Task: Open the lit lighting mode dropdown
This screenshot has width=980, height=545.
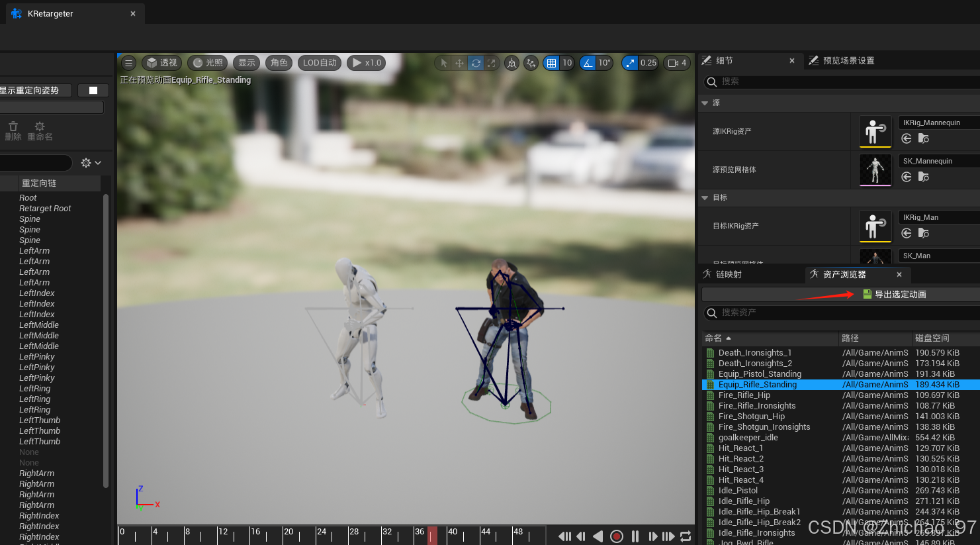Action: click(x=208, y=63)
